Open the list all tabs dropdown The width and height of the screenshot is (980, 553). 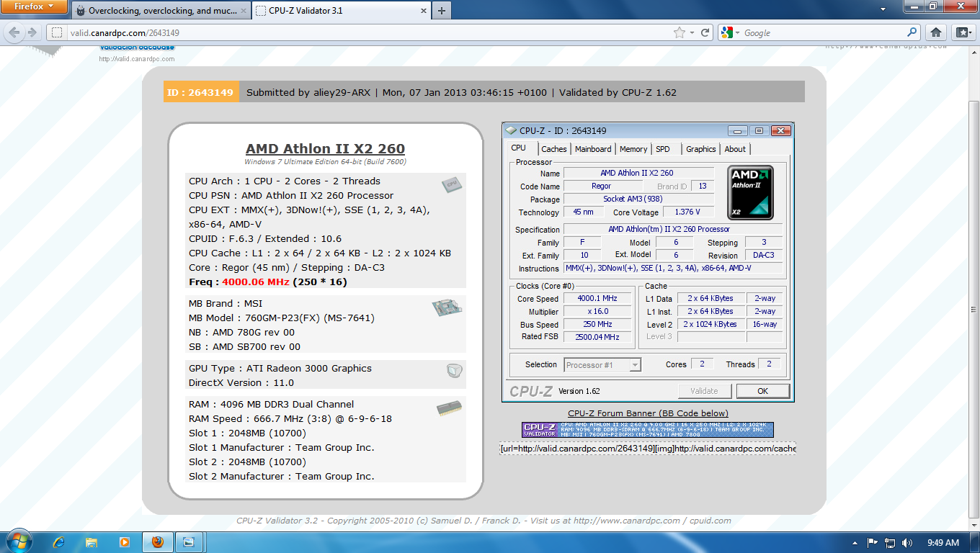[883, 10]
